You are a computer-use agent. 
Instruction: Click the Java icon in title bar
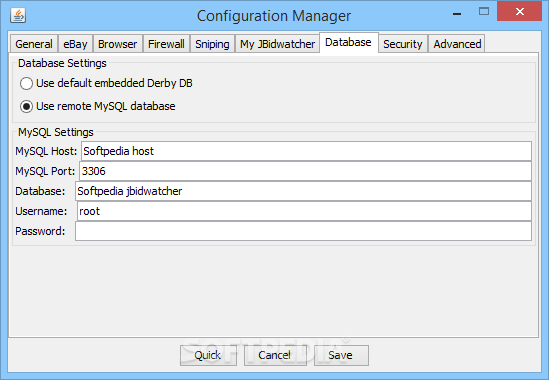tap(18, 15)
